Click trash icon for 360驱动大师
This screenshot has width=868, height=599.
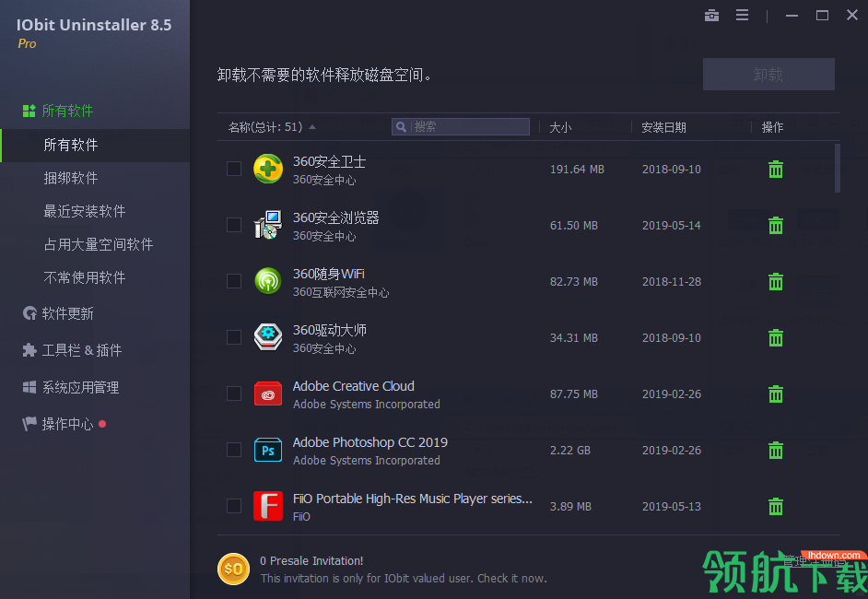(x=776, y=337)
